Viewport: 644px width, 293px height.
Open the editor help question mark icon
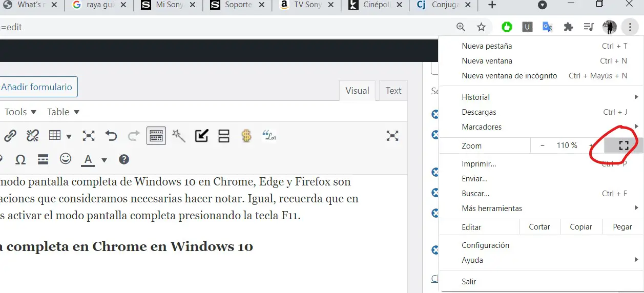click(x=123, y=159)
